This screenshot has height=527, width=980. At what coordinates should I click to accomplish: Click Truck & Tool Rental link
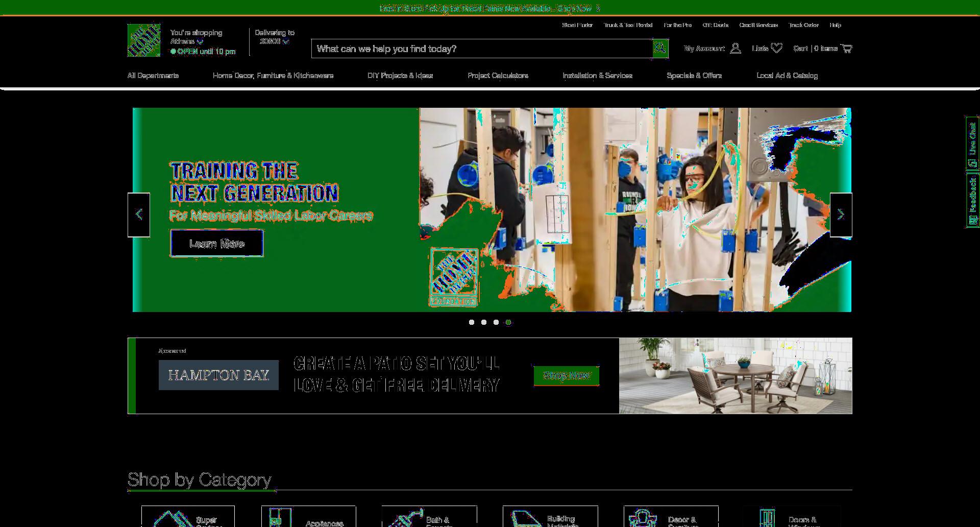point(628,25)
